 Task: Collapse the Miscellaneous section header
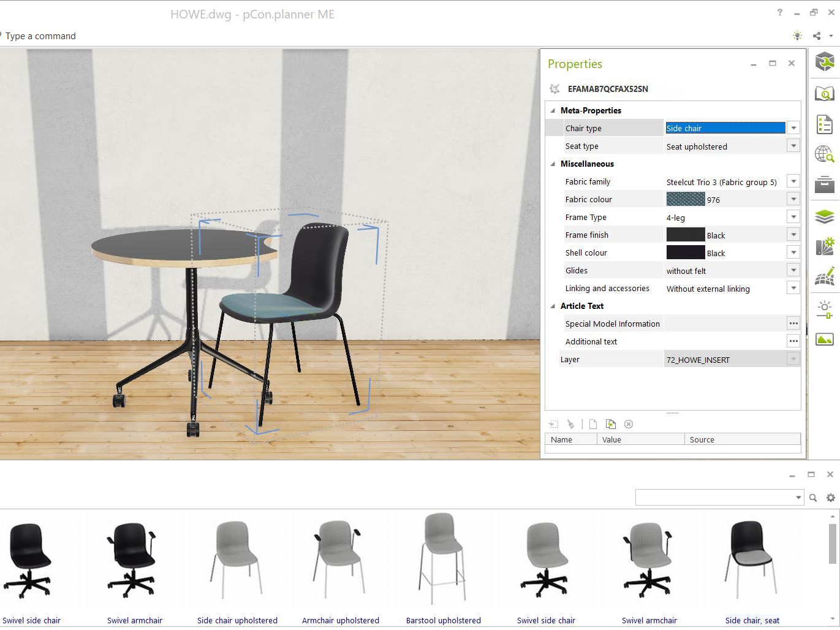click(x=552, y=164)
